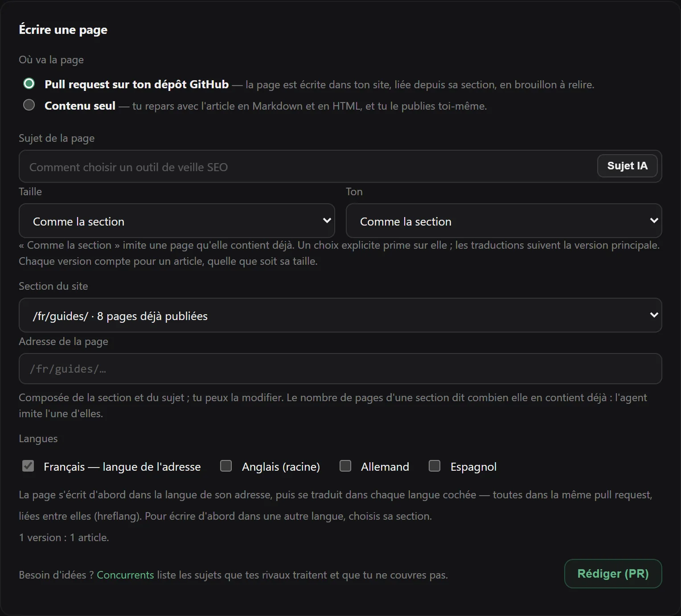
Task: Select the Pull request sur ton dépôt GitHub option
Action: click(29, 84)
